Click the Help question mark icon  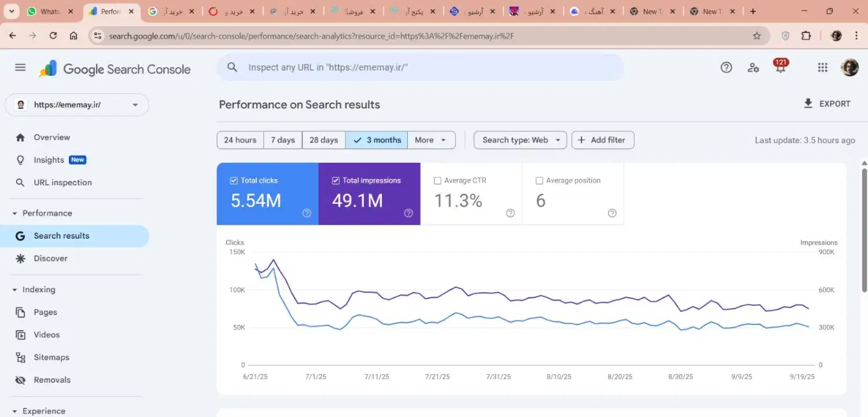726,68
